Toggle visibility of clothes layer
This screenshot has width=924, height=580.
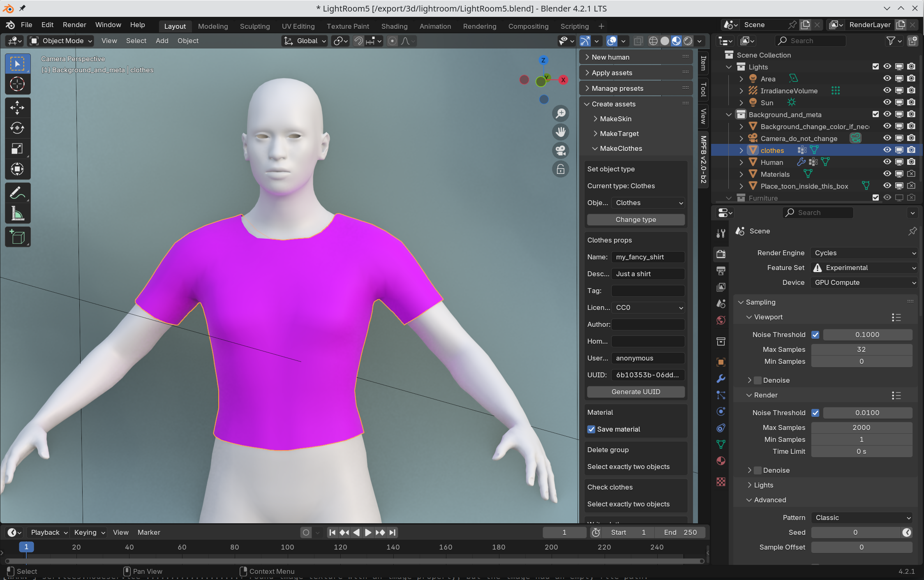887,150
